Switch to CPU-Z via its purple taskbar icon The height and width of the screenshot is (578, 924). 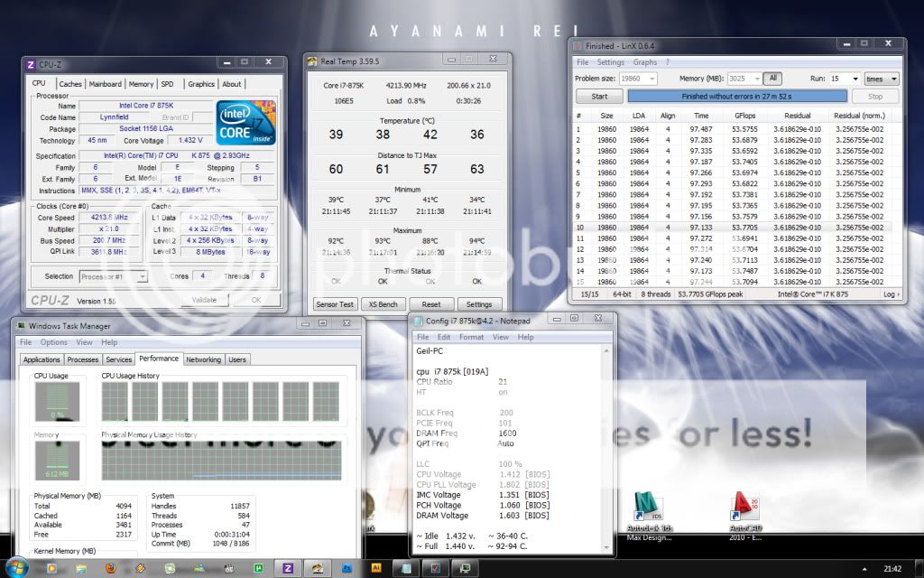288,569
